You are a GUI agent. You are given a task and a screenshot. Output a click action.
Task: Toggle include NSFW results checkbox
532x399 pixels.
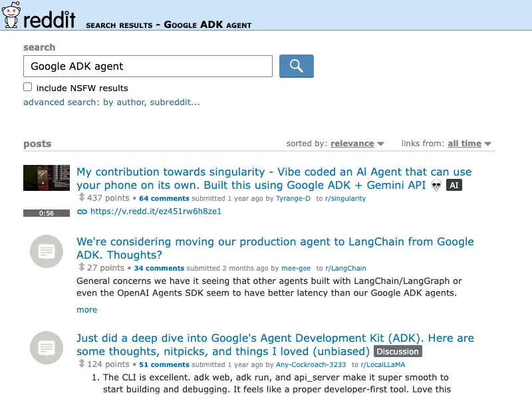(x=28, y=87)
